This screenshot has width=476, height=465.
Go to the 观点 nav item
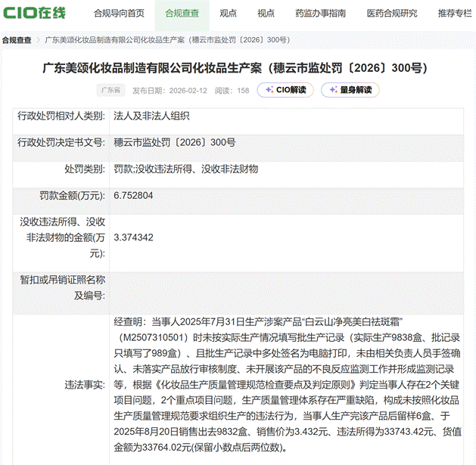(228, 14)
